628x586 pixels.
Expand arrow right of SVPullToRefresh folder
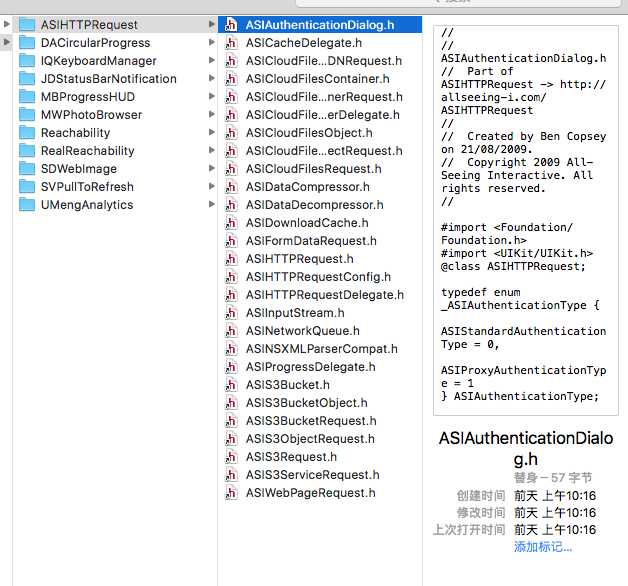(211, 187)
